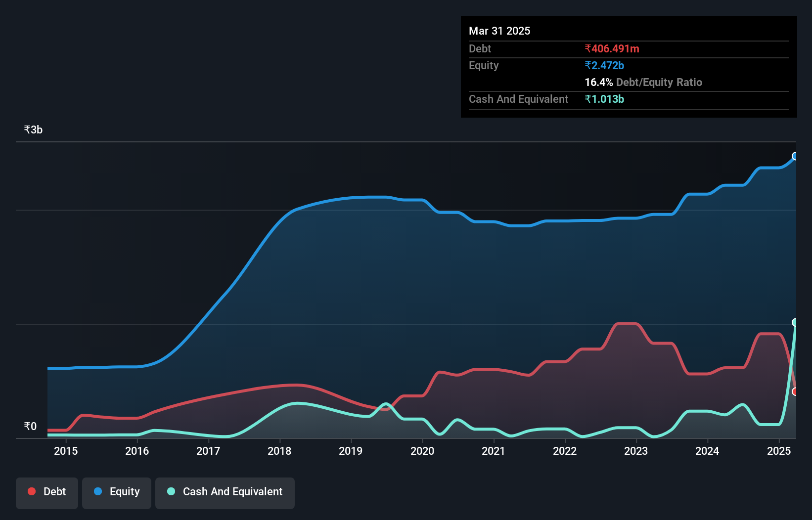Select the Debt endpoint marker at 2025
The image size is (812, 520).
click(796, 391)
